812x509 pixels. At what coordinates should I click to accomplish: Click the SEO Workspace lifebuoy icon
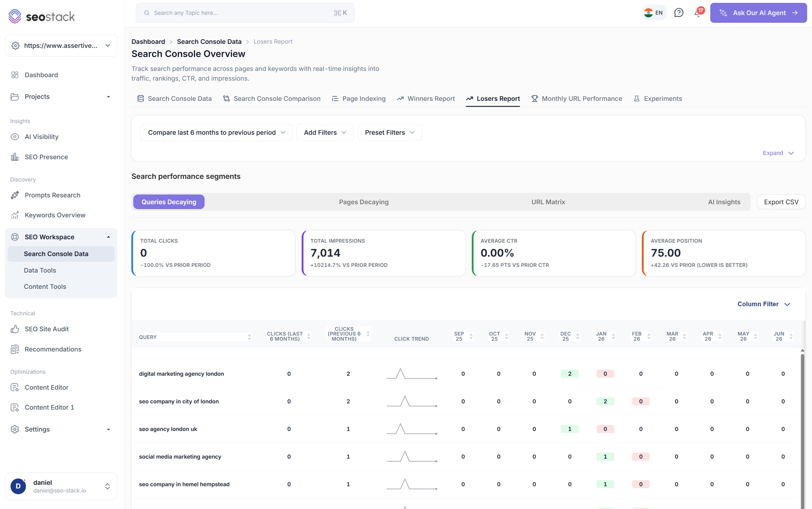tap(15, 237)
